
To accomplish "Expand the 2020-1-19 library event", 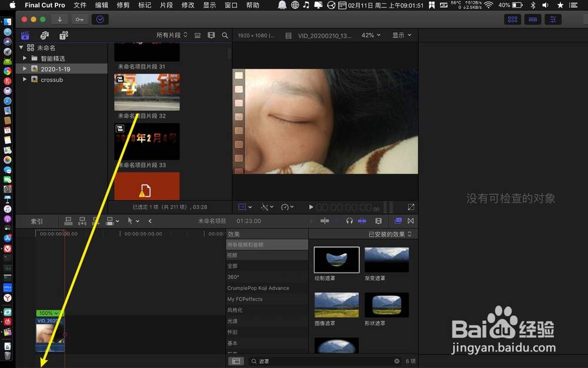I will pyautogui.click(x=25, y=69).
